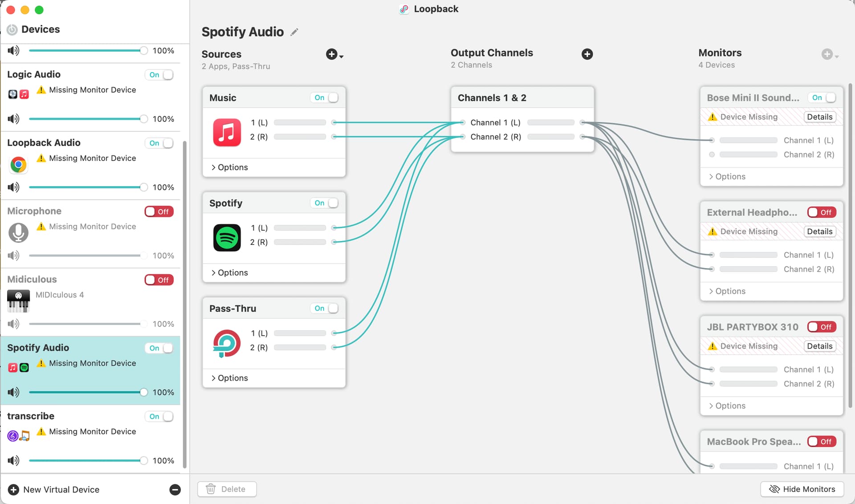The height and width of the screenshot is (504, 855).
Task: Click the Hide Monitors button
Action: pyautogui.click(x=802, y=489)
